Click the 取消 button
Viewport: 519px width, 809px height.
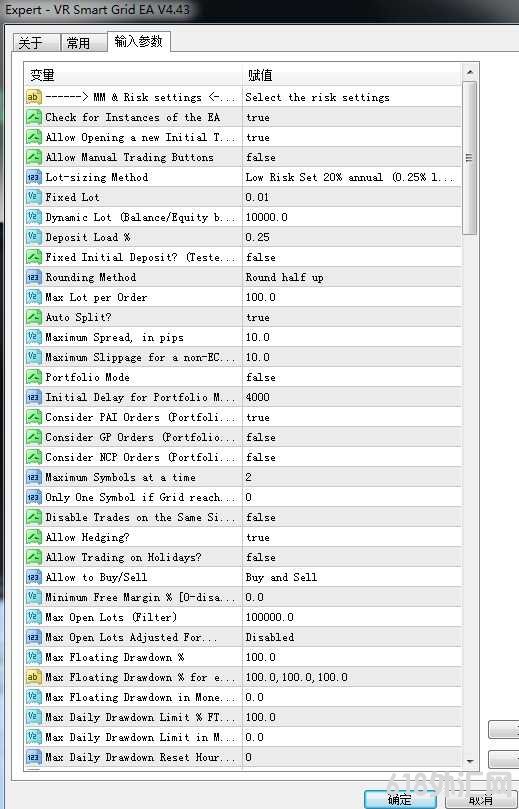[481, 799]
